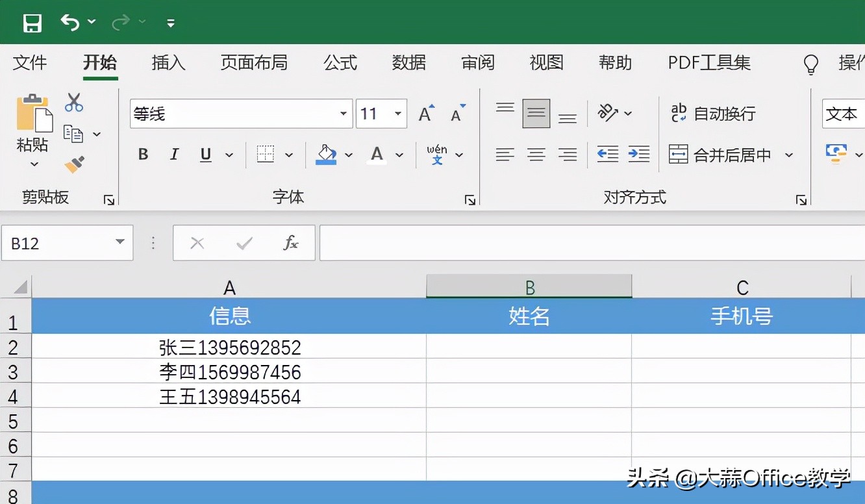This screenshot has width=865, height=504.
Task: Open the copy options dropdown arrow
Action: click(x=97, y=134)
